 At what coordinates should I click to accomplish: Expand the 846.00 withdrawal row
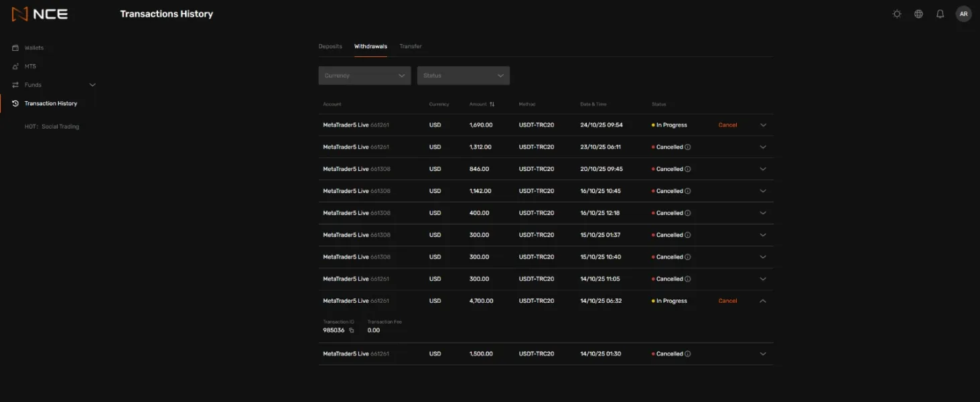(x=762, y=170)
